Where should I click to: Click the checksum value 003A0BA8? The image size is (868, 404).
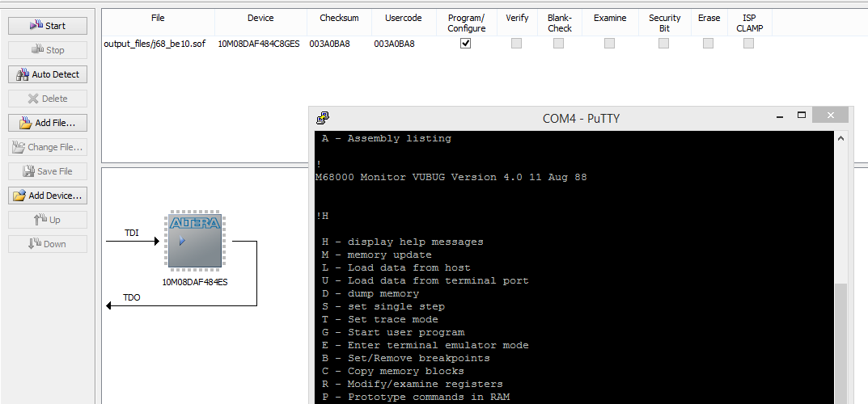[329, 44]
